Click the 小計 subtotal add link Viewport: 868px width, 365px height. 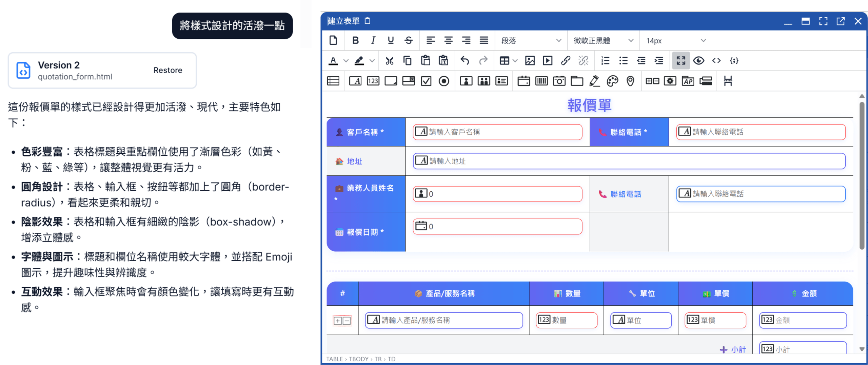point(733,349)
